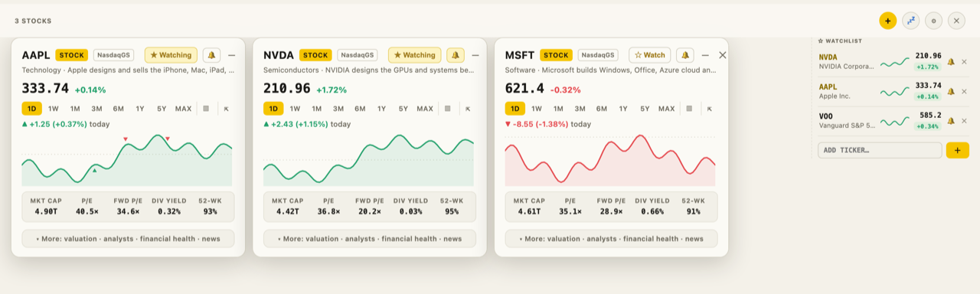Click the NVDA FWD P/E value 20.2×

click(x=370, y=211)
